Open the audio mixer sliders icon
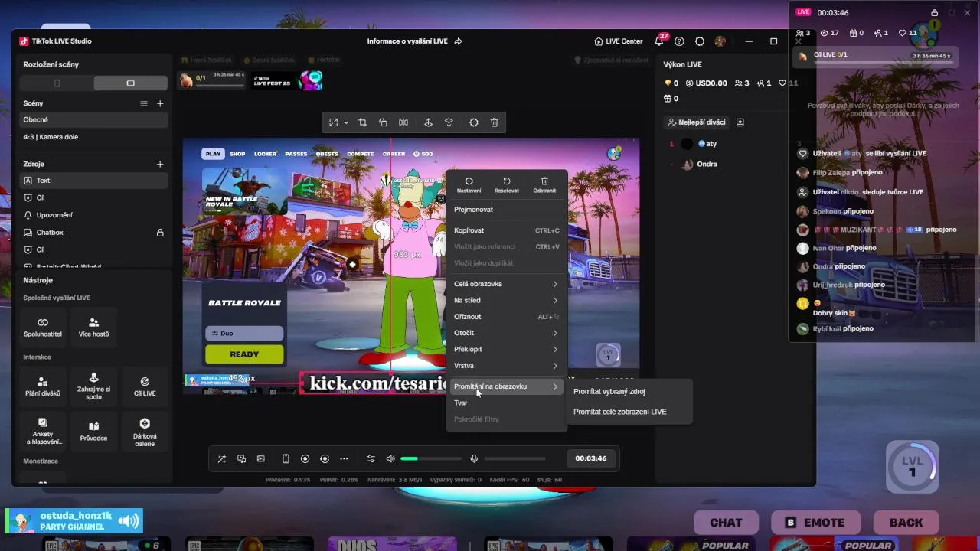The width and height of the screenshot is (980, 551). coord(371,458)
